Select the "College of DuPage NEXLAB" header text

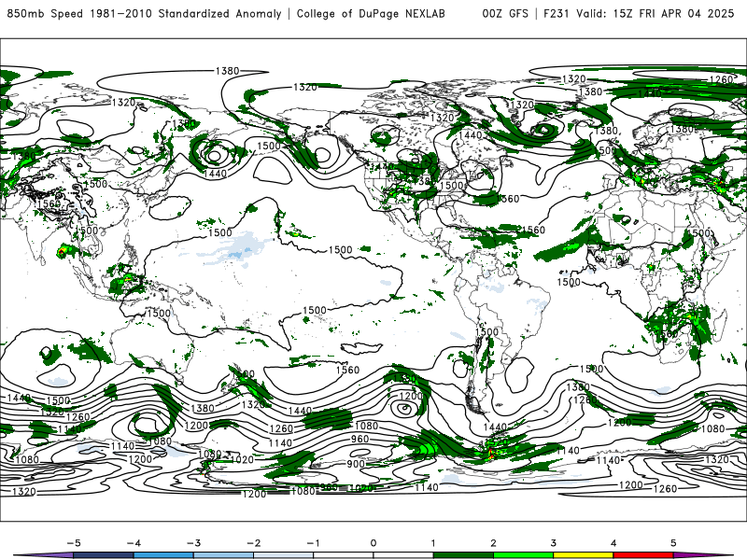[371, 13]
